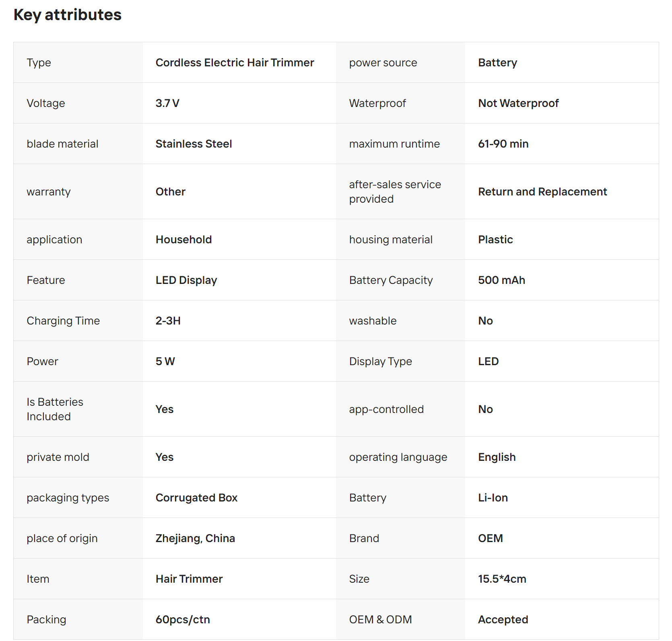The image size is (672, 641).
Task: Click the Zhejiang, China origin value
Action: pyautogui.click(x=195, y=538)
